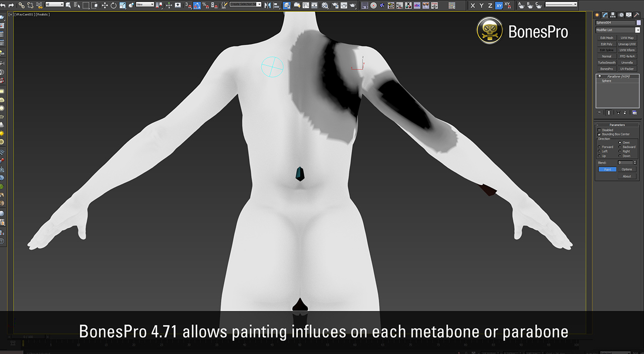Restrict to XY plane
Image resolution: width=644 pixels, height=354 pixels.
click(x=499, y=5)
